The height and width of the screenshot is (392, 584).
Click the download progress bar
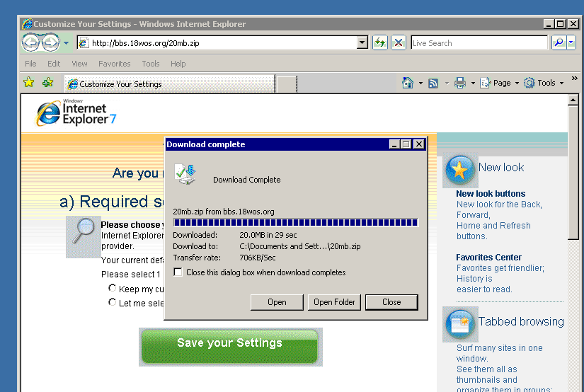click(x=296, y=223)
